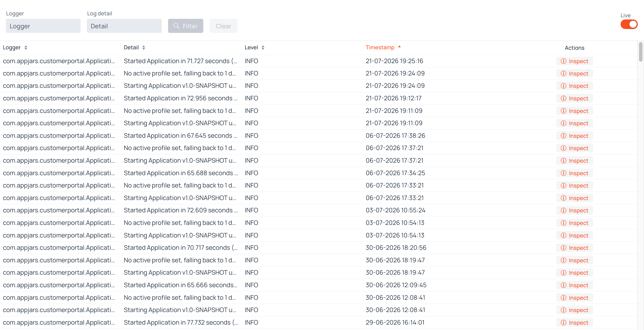Inspect the No active profile log at 21-07-2026 19:24:09
The width and height of the screenshot is (644, 330).
[574, 74]
